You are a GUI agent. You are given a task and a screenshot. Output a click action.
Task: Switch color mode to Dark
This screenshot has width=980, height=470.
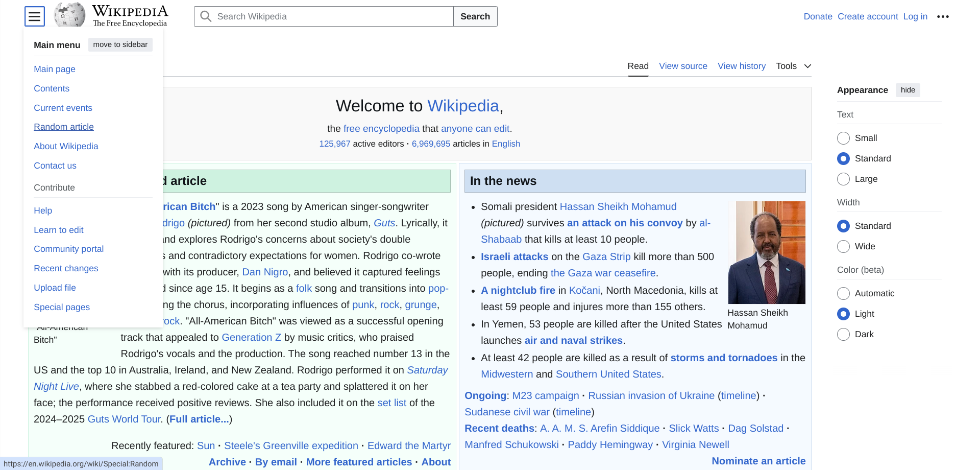pos(843,334)
